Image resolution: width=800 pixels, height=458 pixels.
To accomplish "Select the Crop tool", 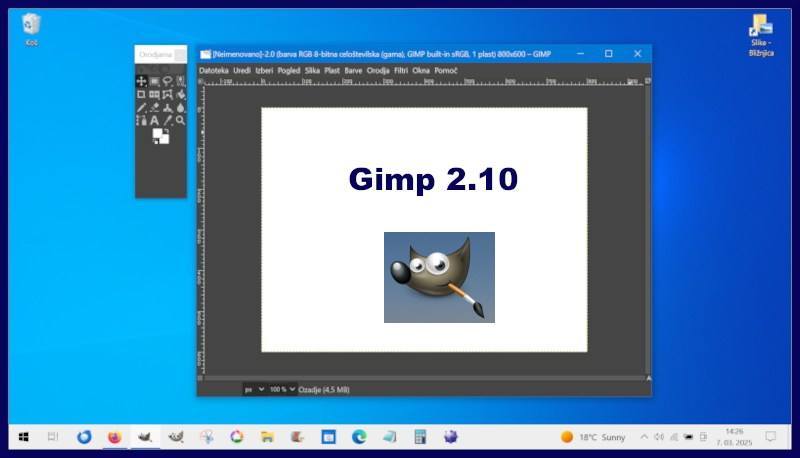I will (141, 94).
